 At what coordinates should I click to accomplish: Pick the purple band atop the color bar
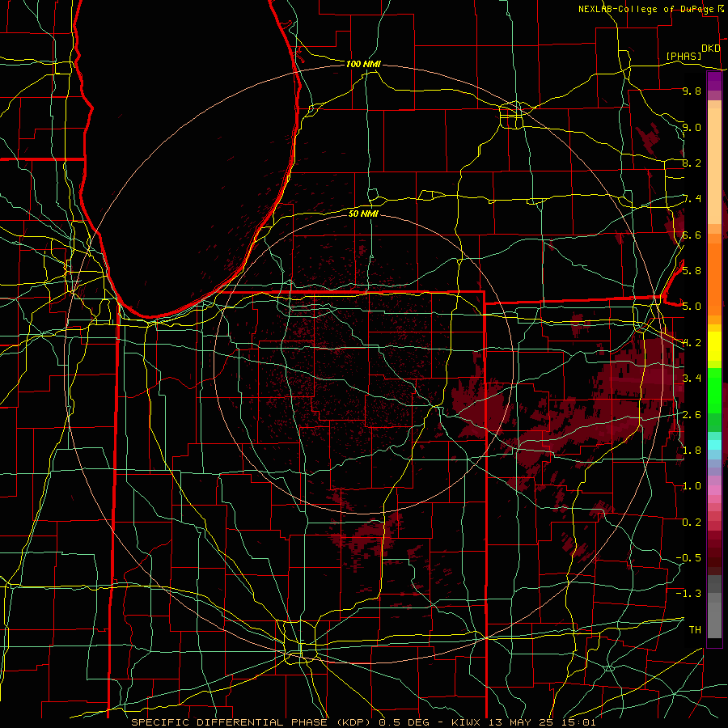[714, 82]
